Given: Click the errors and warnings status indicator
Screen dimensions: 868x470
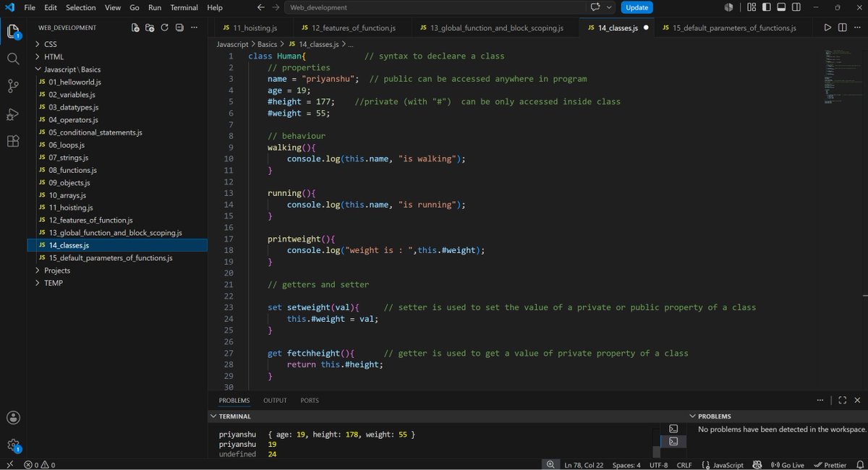Looking at the screenshot, I should click(x=40, y=465).
